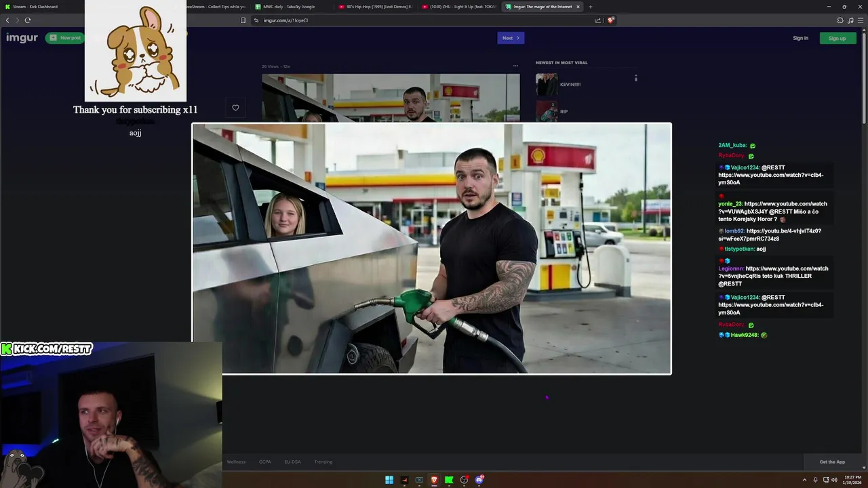The image size is (868, 488).
Task: Open the browser extensions icon
Action: coord(840,20)
